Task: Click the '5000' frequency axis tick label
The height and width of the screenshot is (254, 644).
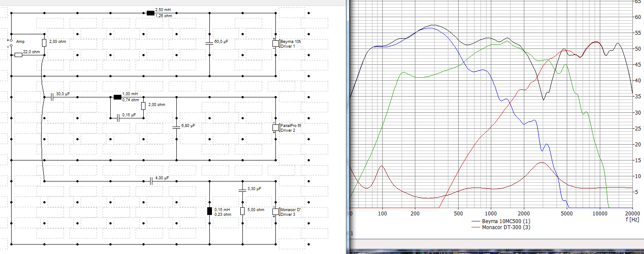Action: pyautogui.click(x=567, y=213)
